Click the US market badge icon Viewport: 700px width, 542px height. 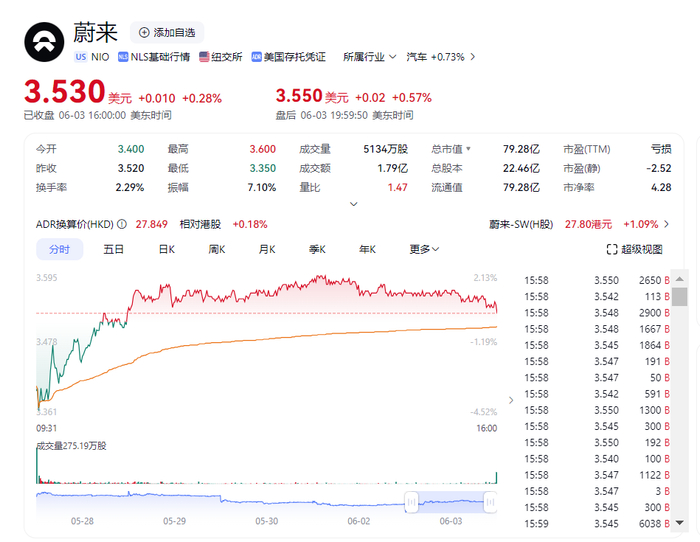(x=81, y=57)
